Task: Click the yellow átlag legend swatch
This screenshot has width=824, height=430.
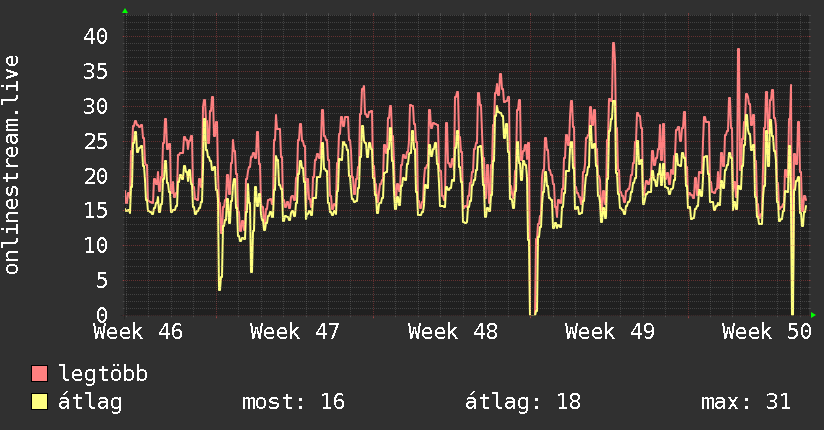Action: [x=39, y=402]
